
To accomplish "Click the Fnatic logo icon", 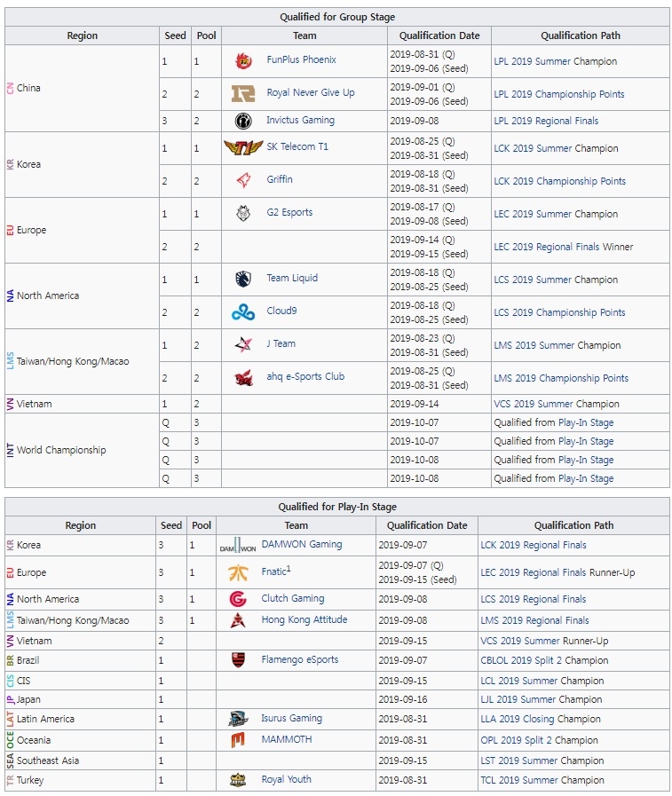I will click(x=237, y=573).
